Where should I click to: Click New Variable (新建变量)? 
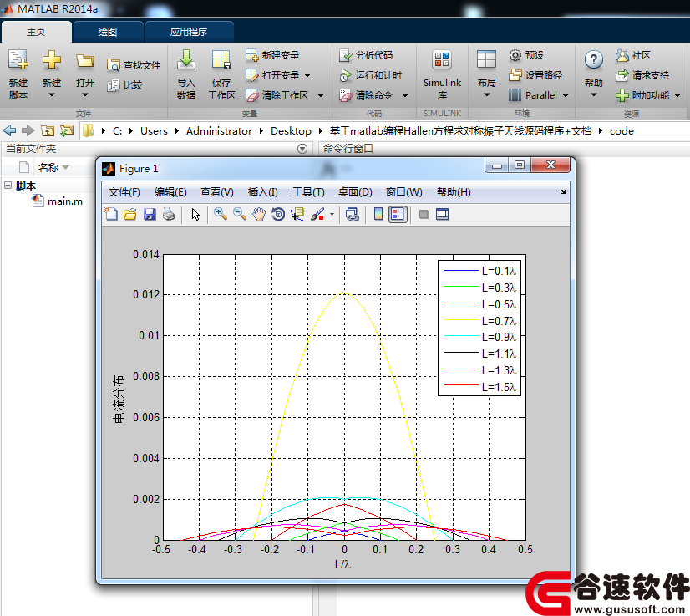tap(272, 55)
